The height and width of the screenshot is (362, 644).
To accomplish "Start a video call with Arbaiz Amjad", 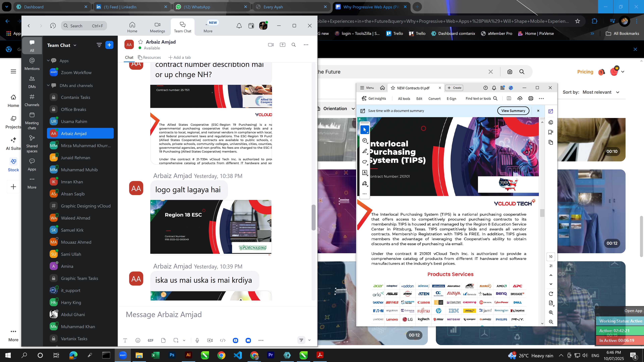I will coord(271,45).
